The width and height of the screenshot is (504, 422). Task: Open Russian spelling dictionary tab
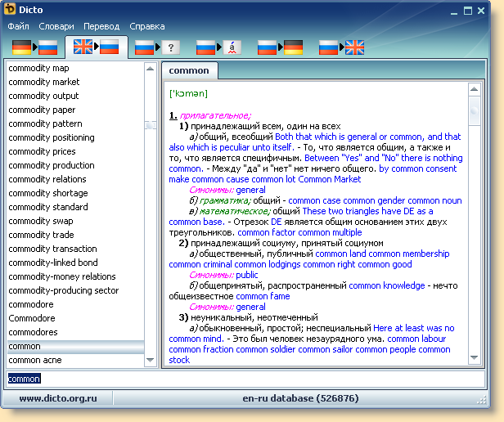click(x=218, y=47)
